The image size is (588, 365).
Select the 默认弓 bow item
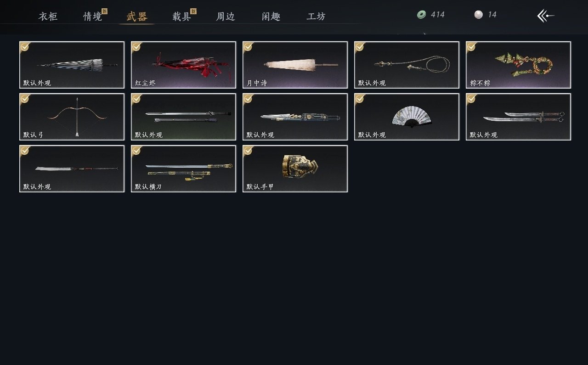click(72, 117)
